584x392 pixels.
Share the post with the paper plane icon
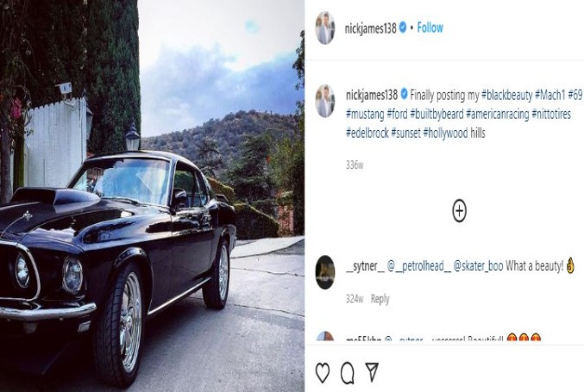[372, 371]
